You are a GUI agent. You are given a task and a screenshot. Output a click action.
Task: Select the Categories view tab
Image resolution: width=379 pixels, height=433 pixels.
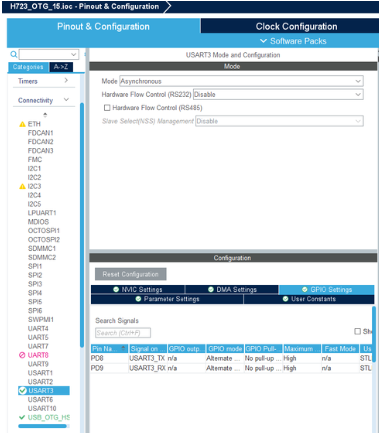[x=28, y=67]
